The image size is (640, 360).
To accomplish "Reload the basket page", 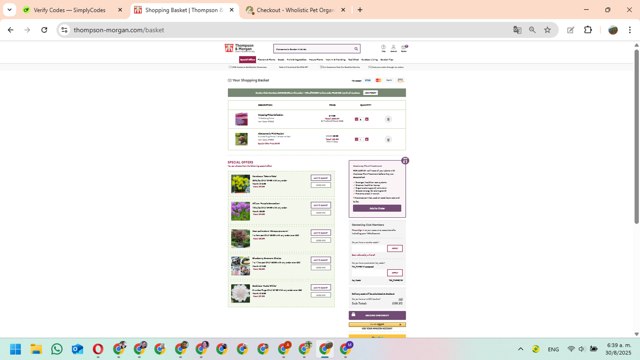I will coord(44,30).
